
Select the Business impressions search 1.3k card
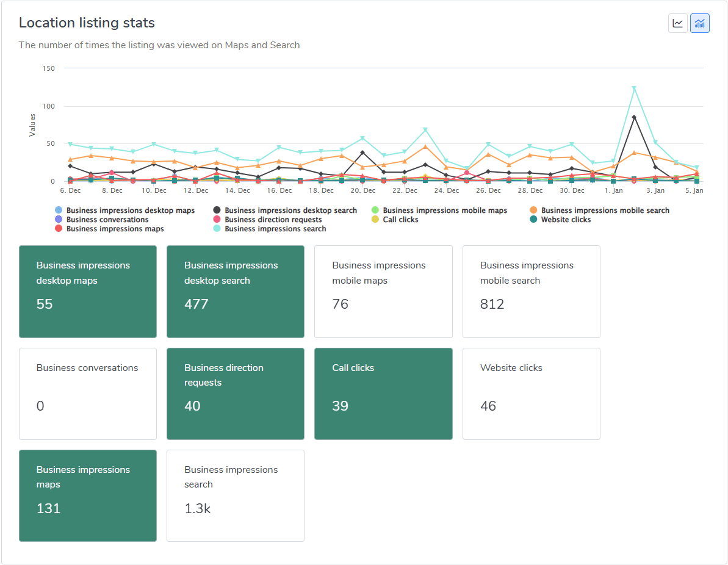(x=236, y=496)
